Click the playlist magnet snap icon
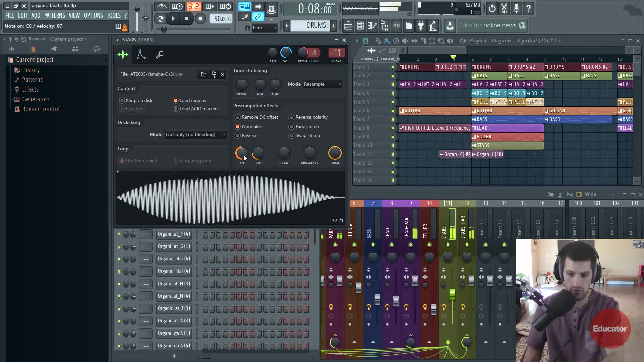 [x=365, y=41]
